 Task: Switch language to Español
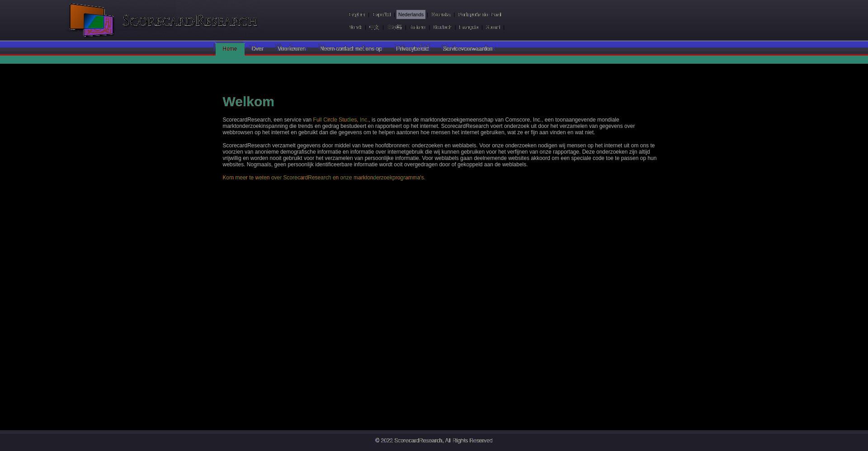coord(382,14)
